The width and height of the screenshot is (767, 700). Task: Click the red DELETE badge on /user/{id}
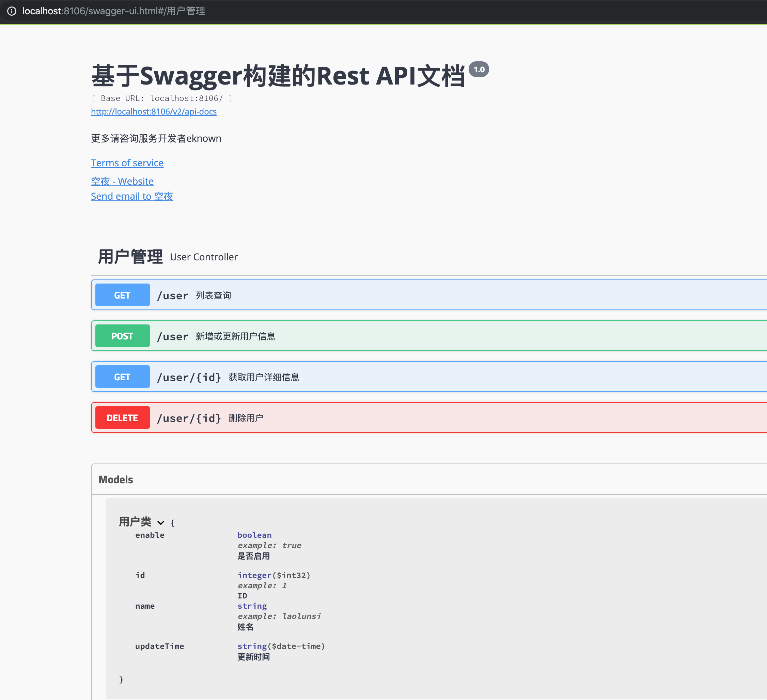(122, 417)
